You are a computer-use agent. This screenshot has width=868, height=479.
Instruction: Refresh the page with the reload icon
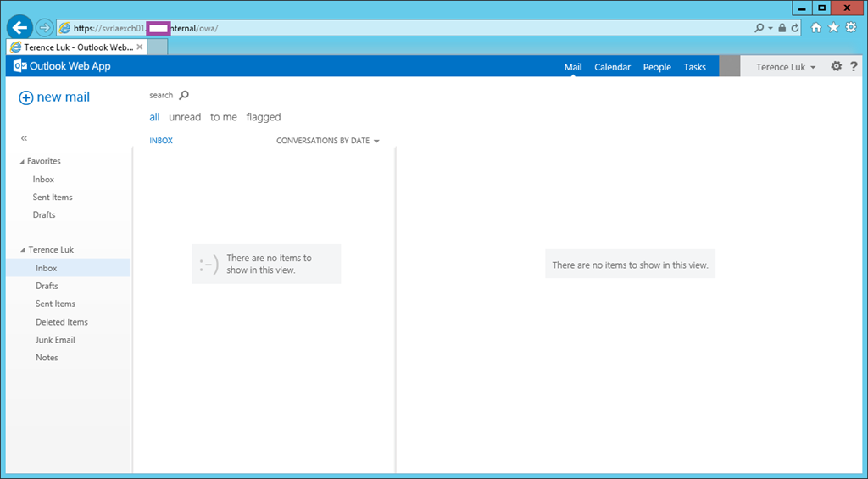[795, 28]
